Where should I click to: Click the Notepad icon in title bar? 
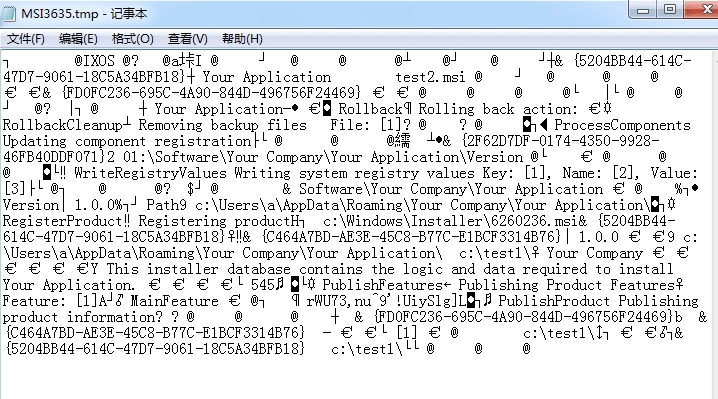(x=10, y=14)
